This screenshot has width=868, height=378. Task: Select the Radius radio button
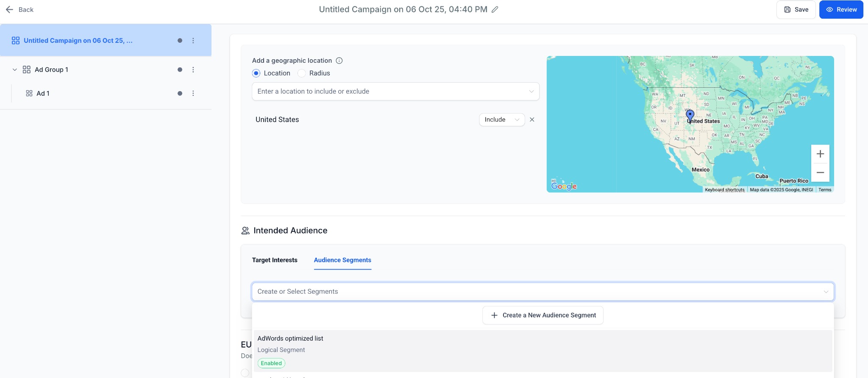301,73
